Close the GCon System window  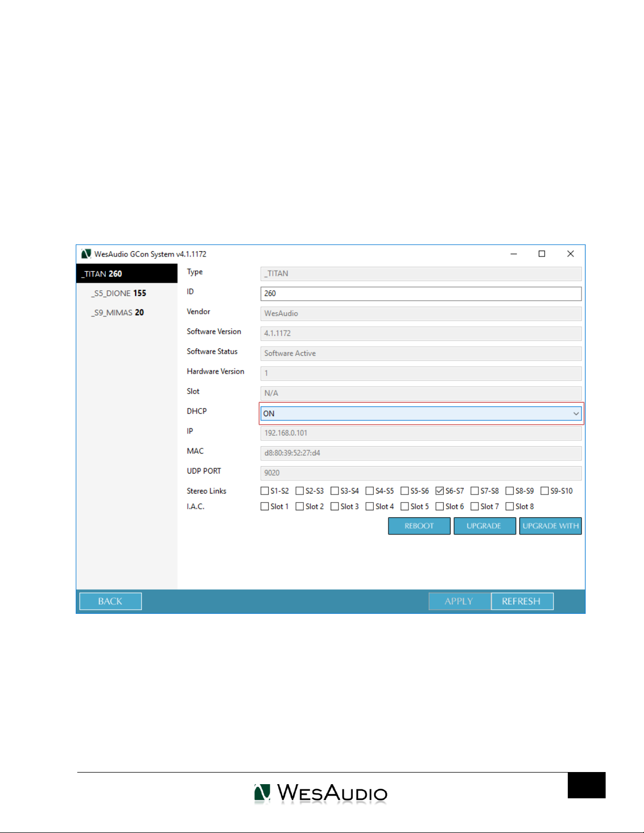[x=570, y=254]
